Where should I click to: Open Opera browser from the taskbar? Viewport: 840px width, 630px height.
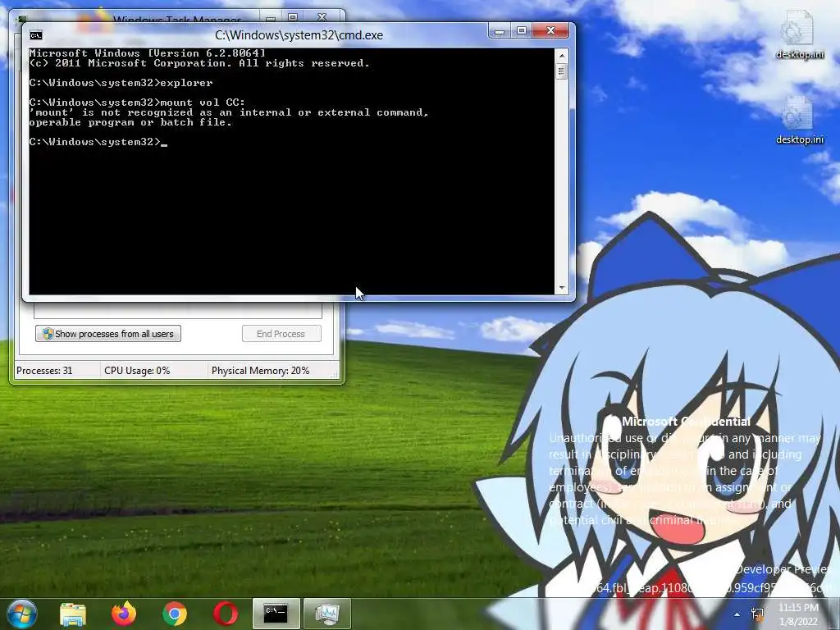click(226, 614)
